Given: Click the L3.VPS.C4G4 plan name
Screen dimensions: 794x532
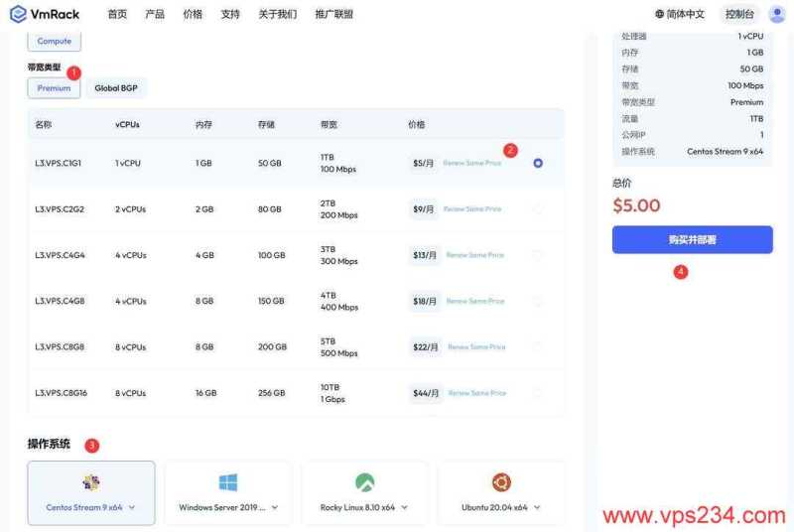Looking at the screenshot, I should tap(60, 255).
